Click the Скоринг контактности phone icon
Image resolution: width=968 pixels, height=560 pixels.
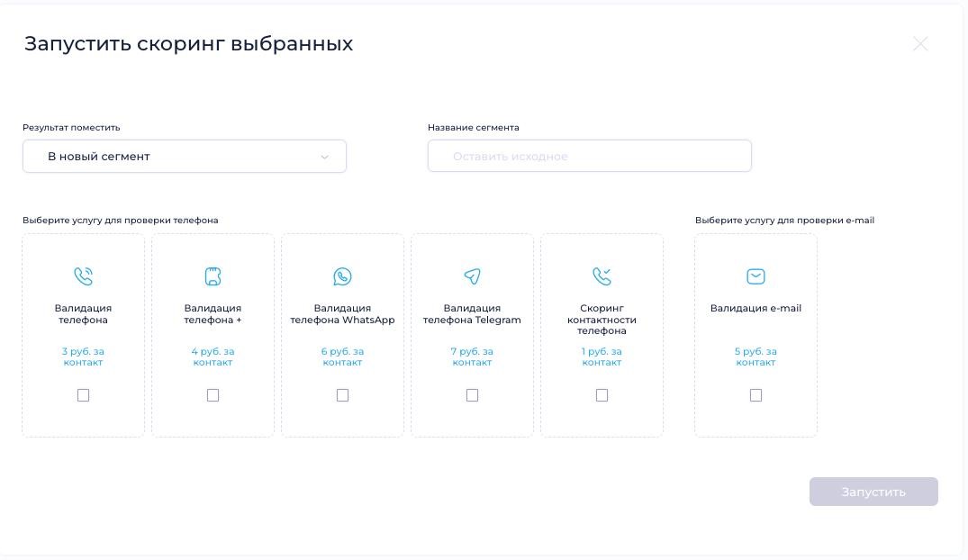(602, 276)
